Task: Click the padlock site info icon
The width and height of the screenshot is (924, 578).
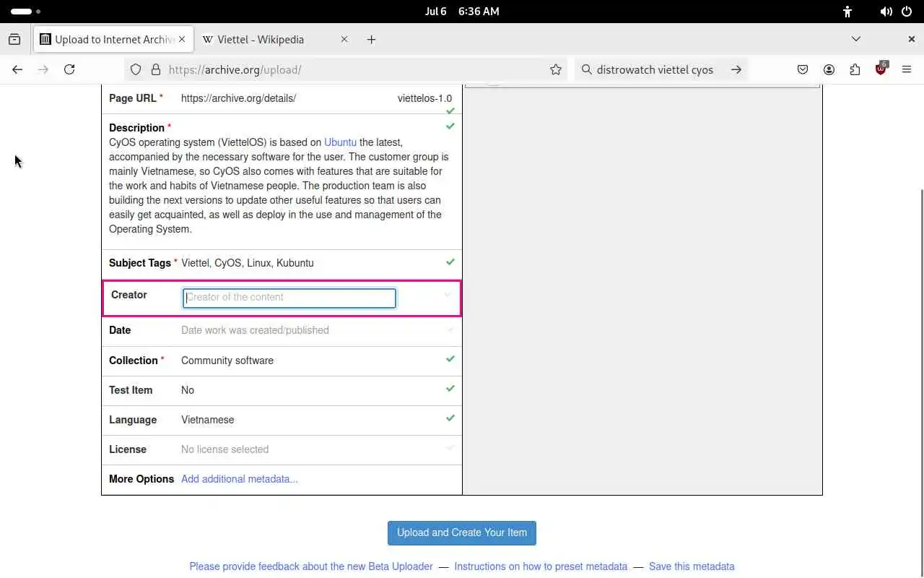Action: pyautogui.click(x=155, y=69)
